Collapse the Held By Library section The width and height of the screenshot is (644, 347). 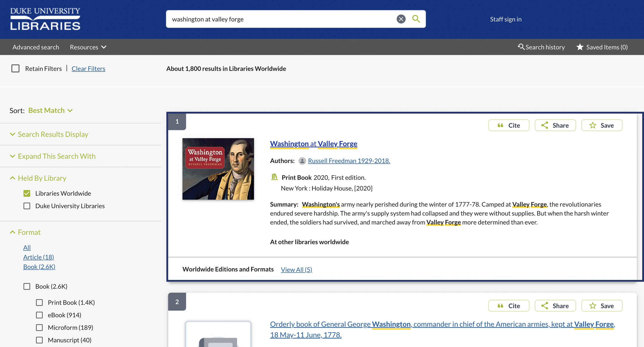pos(42,178)
